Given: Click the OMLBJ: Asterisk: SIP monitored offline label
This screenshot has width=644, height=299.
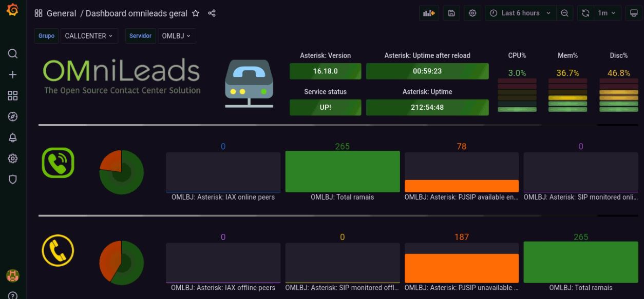Looking at the screenshot, I should 342,288.
